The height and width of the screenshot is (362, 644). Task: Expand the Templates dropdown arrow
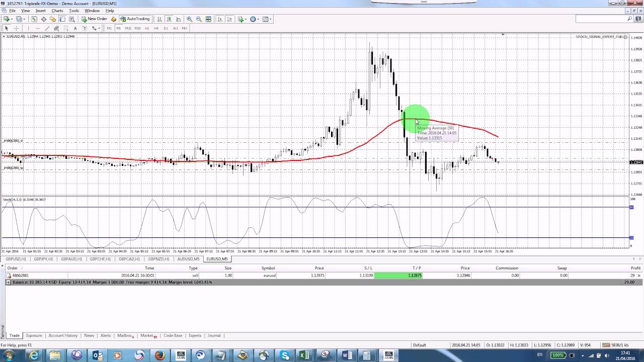click(271, 19)
